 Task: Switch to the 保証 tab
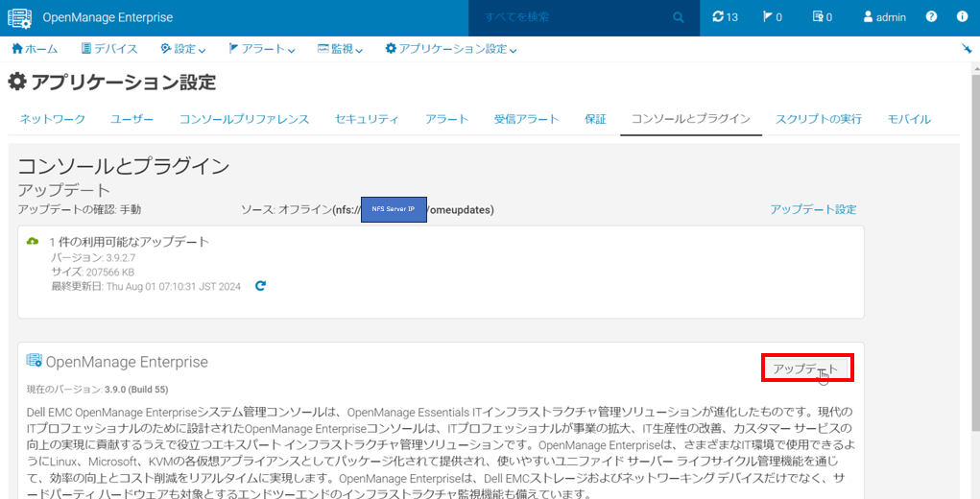[596, 119]
